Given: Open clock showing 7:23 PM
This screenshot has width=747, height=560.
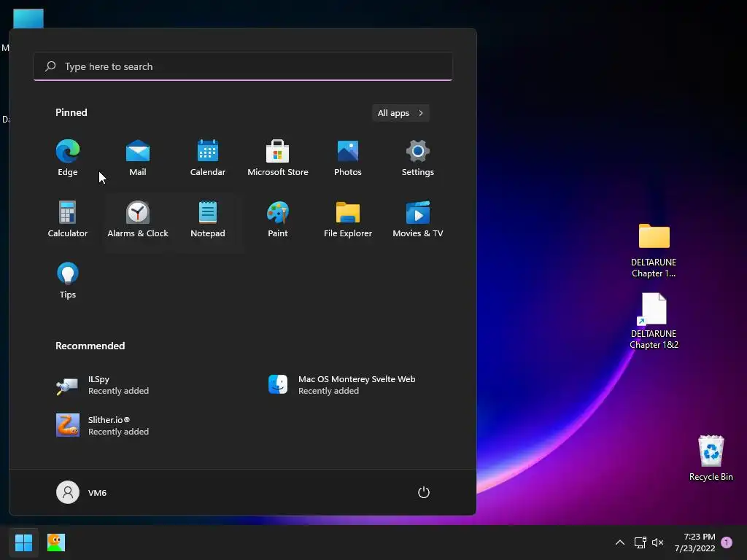Looking at the screenshot, I should [x=695, y=542].
